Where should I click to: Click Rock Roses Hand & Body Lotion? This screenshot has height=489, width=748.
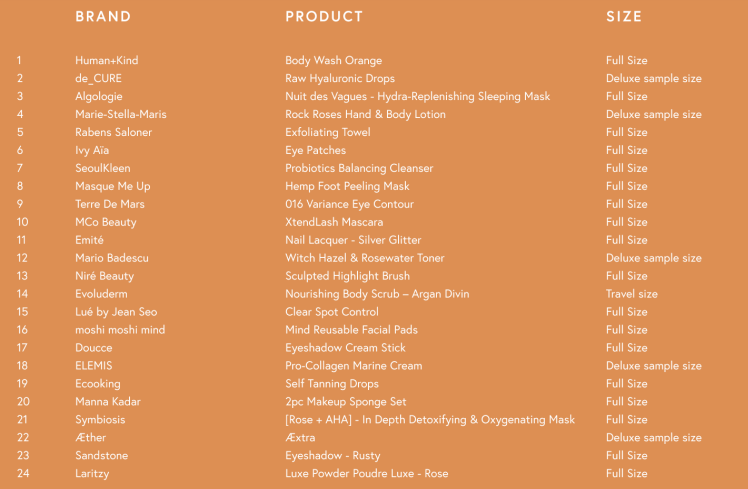point(365,114)
